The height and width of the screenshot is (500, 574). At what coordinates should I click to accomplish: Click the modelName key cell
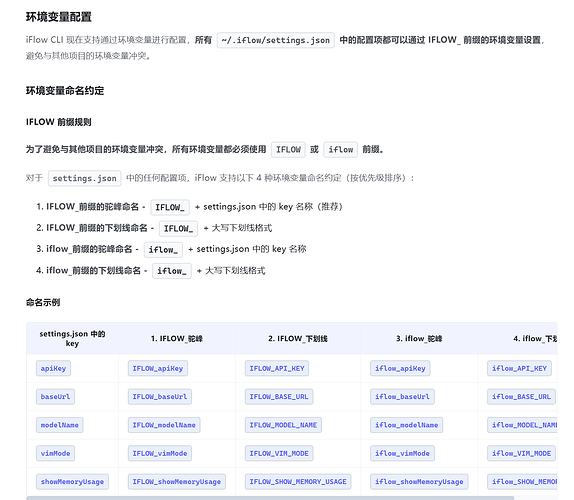click(x=60, y=425)
